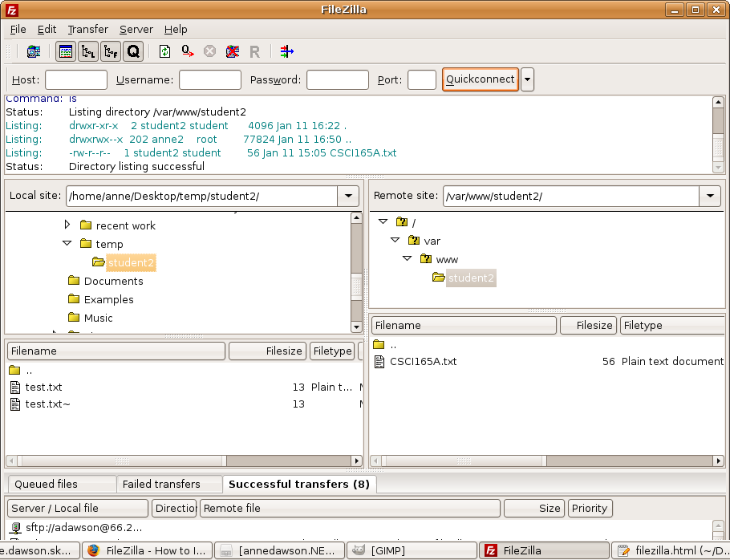Sort local files by Filename header

(116, 351)
